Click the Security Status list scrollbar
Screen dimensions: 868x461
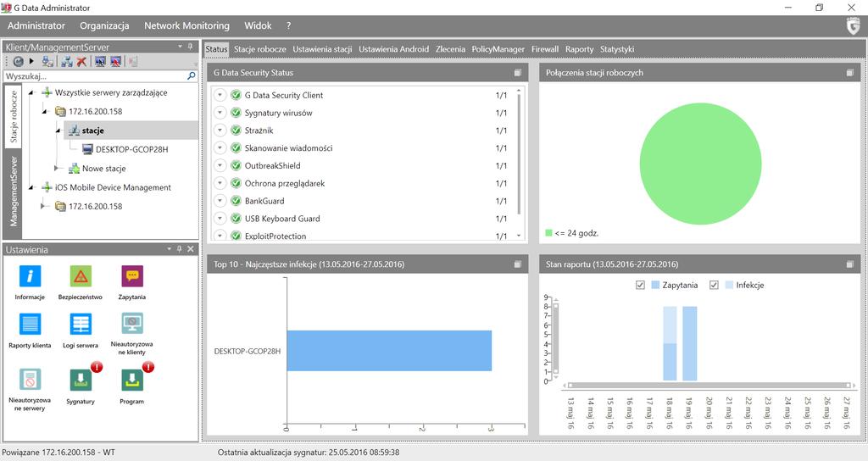(x=519, y=153)
